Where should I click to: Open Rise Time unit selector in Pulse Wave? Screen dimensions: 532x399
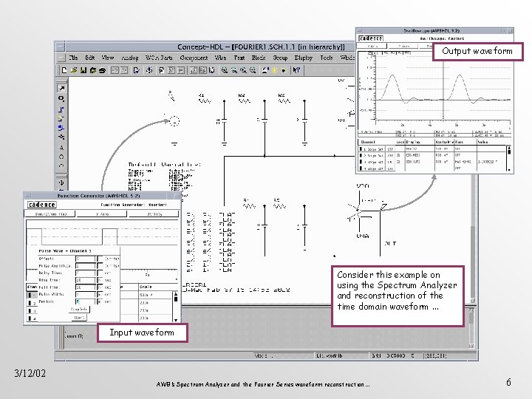coord(100,280)
